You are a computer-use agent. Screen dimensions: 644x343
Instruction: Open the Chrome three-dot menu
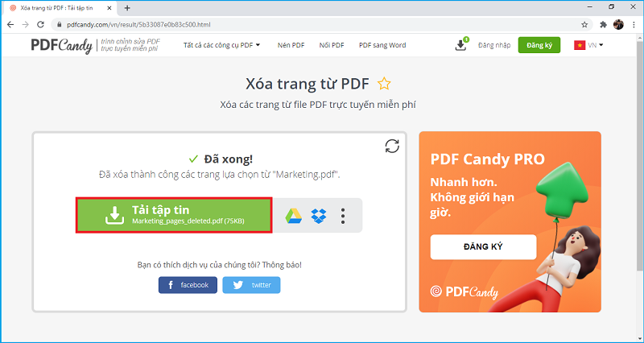click(x=634, y=25)
